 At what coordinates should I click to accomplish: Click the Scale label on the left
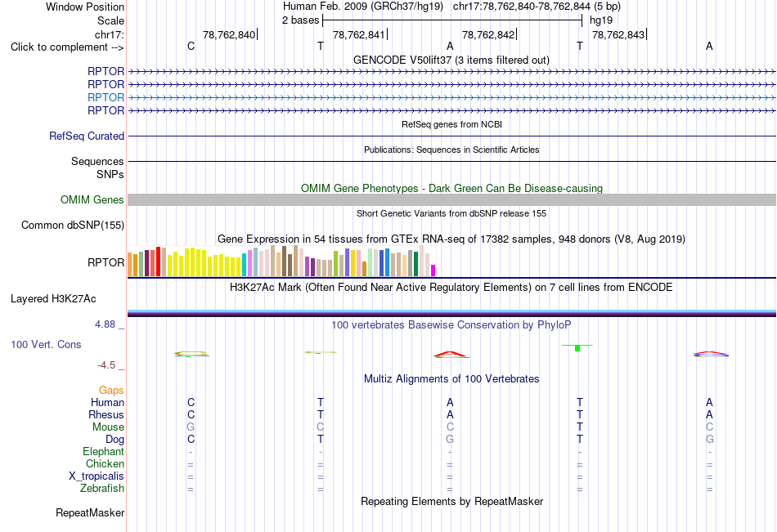coord(110,20)
